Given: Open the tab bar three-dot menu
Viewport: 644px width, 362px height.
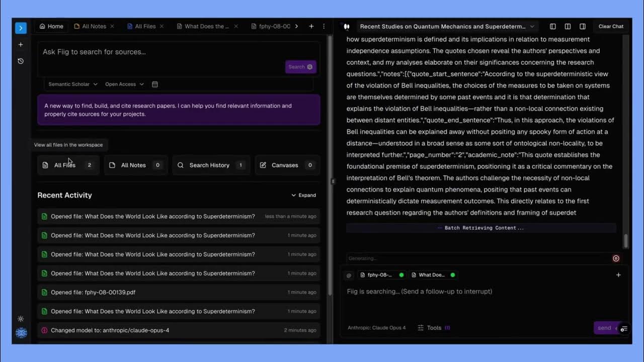Looking at the screenshot, I should pyautogui.click(x=324, y=26).
